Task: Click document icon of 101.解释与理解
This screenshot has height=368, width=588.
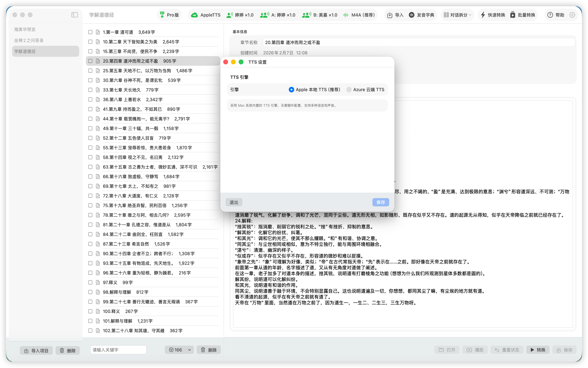Action: (98, 321)
